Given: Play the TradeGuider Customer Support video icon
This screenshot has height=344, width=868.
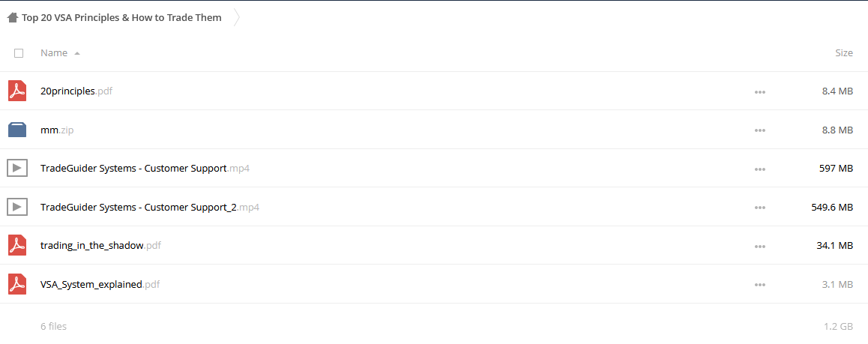Looking at the screenshot, I should click(x=17, y=168).
